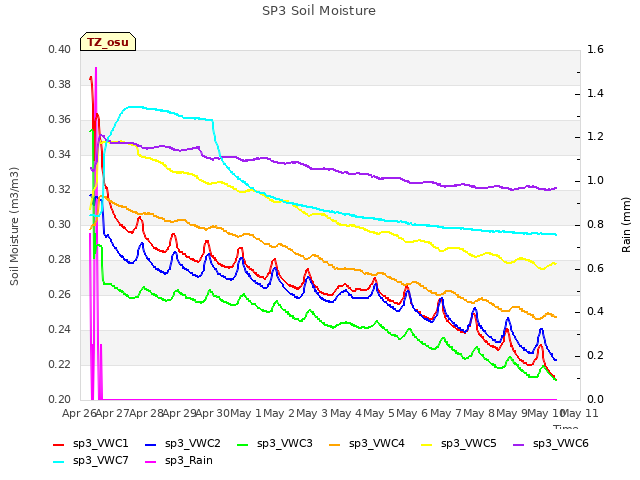Click the 0.32 soil moisture axis value

(x=60, y=190)
